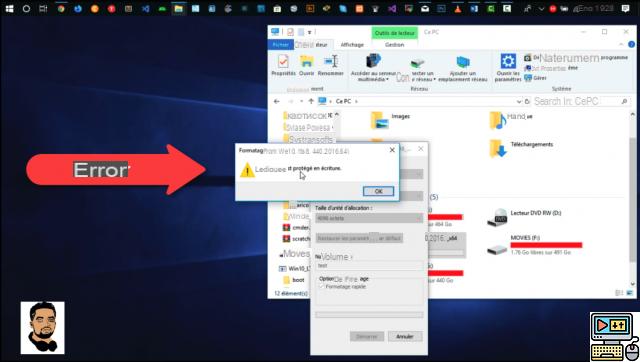
Task: Click the Cortana circle icon
Action: [x=26, y=9]
